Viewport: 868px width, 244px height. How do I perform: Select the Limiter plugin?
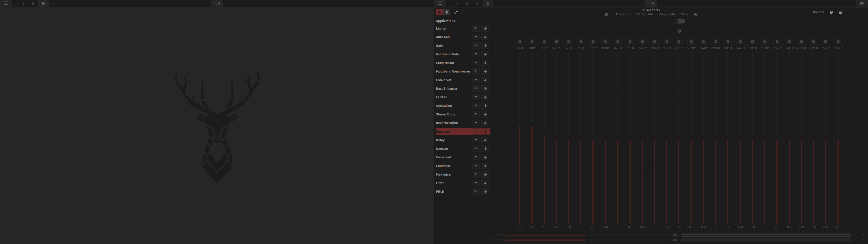pyautogui.click(x=441, y=29)
